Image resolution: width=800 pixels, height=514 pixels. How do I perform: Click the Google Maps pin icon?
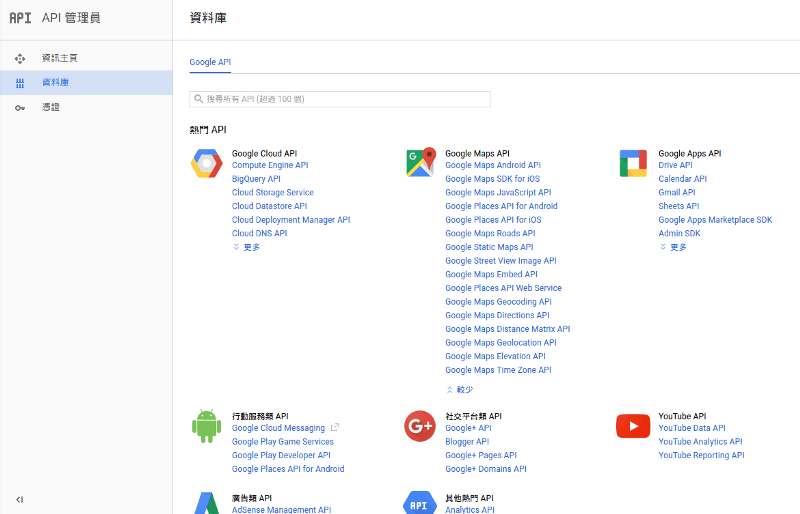(x=421, y=162)
